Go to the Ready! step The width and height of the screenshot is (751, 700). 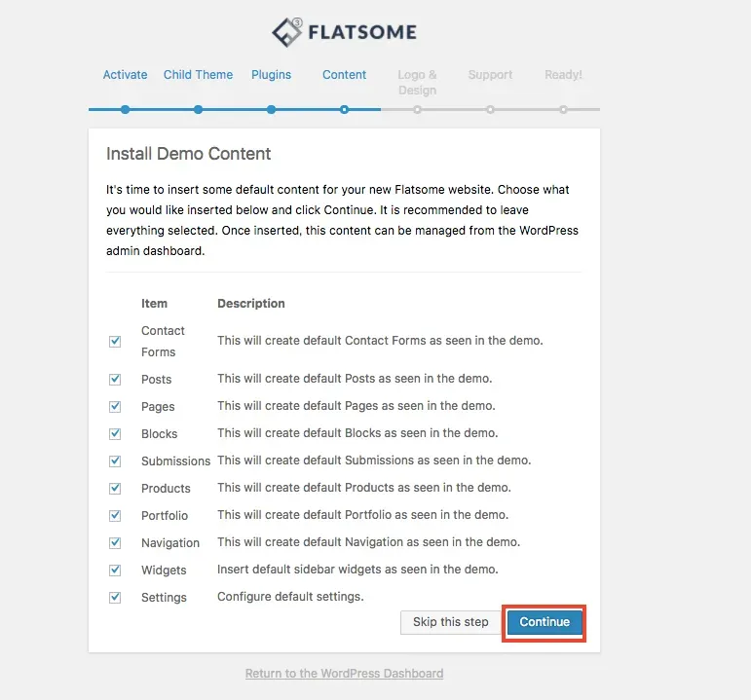(x=563, y=75)
